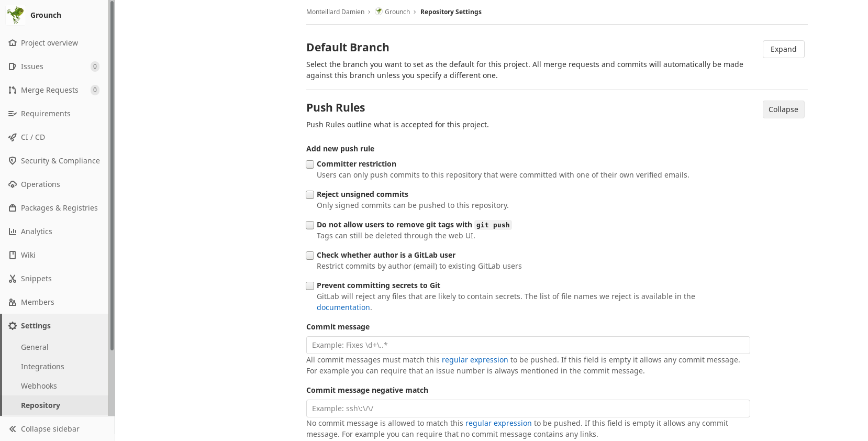Click the Issues icon in sidebar

(x=13, y=67)
